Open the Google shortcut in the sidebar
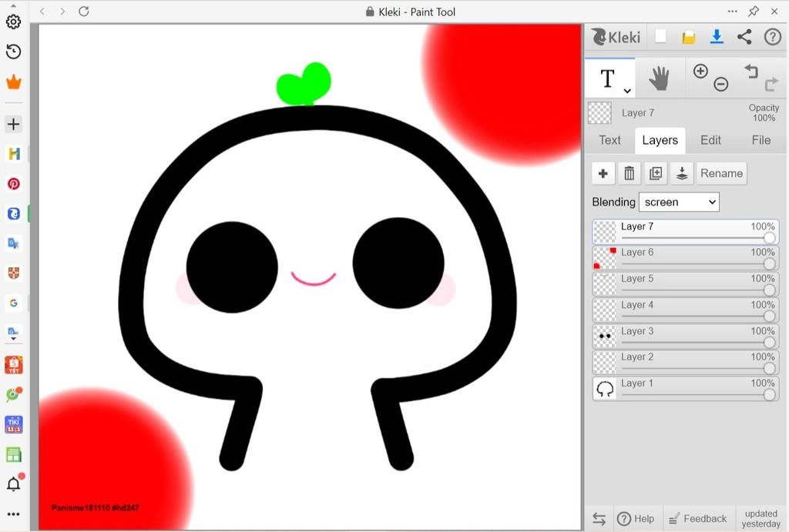Viewport: 789px width, 532px height. click(x=14, y=303)
